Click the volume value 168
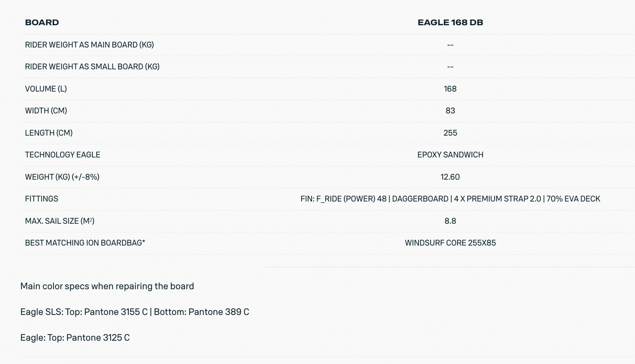The width and height of the screenshot is (635, 364). tap(450, 89)
